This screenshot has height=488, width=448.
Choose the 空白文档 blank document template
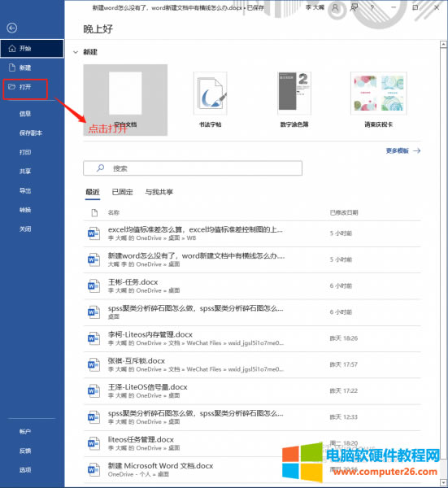point(125,100)
